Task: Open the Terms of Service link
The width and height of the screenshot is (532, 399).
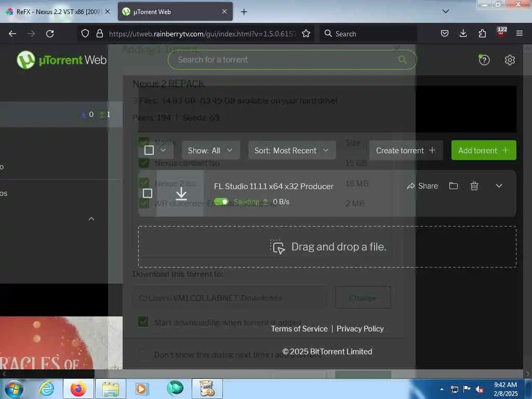Action: pos(299,329)
